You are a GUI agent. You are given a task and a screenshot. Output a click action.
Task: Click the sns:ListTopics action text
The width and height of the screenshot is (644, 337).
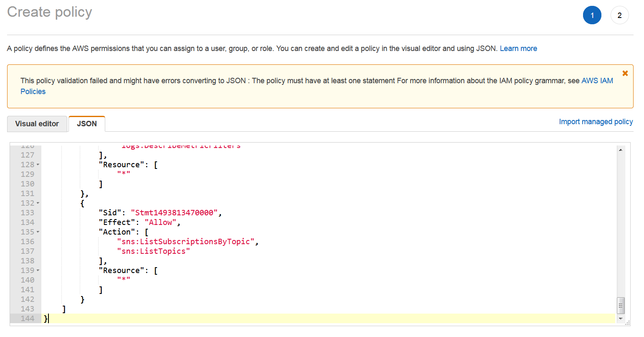153,251
